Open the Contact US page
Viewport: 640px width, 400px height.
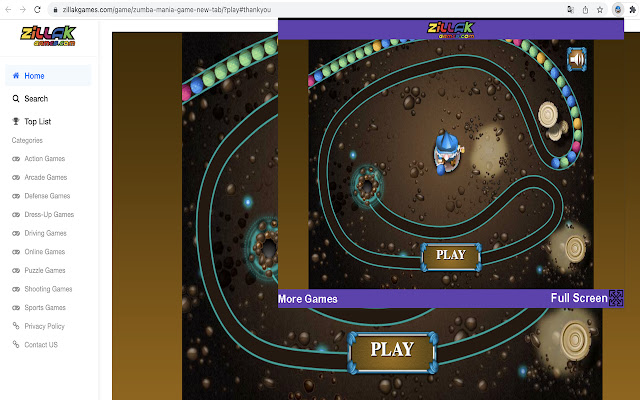(x=41, y=345)
